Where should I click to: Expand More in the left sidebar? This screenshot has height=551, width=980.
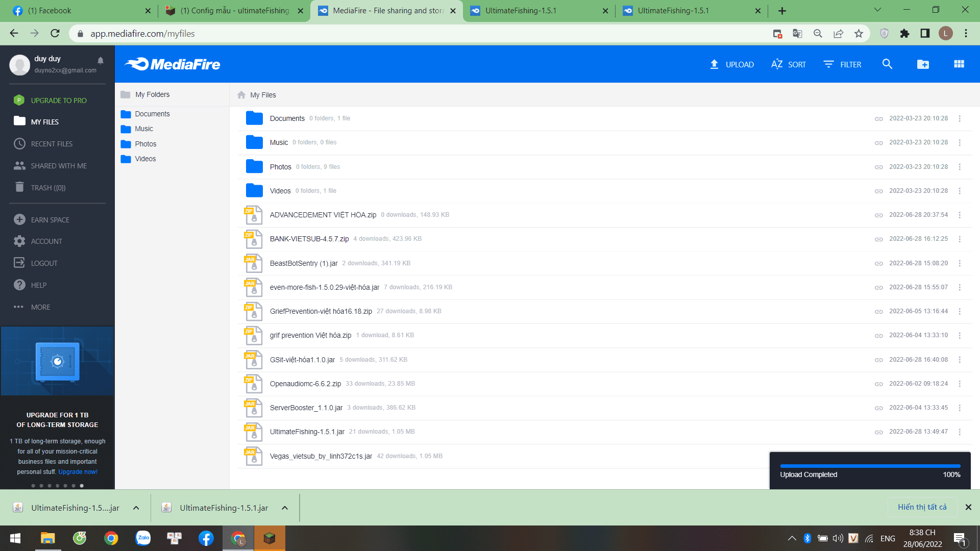click(40, 307)
